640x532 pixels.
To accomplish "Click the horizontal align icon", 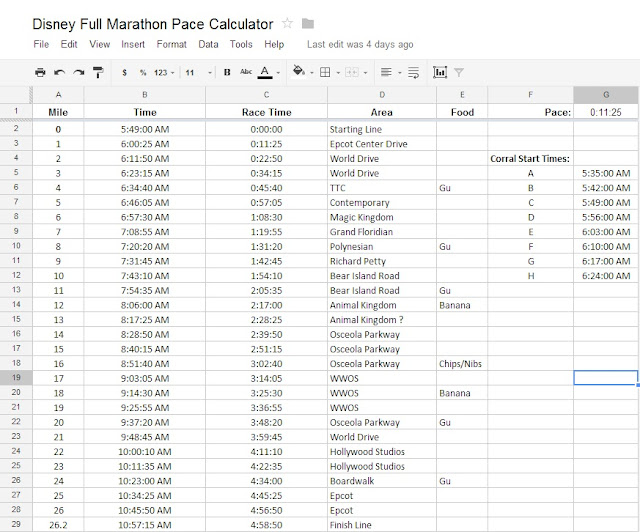I will click(386, 72).
